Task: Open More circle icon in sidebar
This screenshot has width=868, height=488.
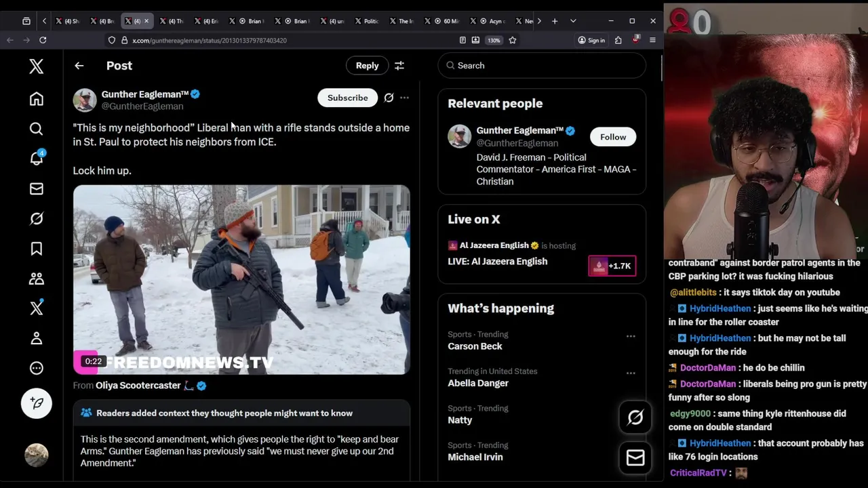Action: coord(37,368)
